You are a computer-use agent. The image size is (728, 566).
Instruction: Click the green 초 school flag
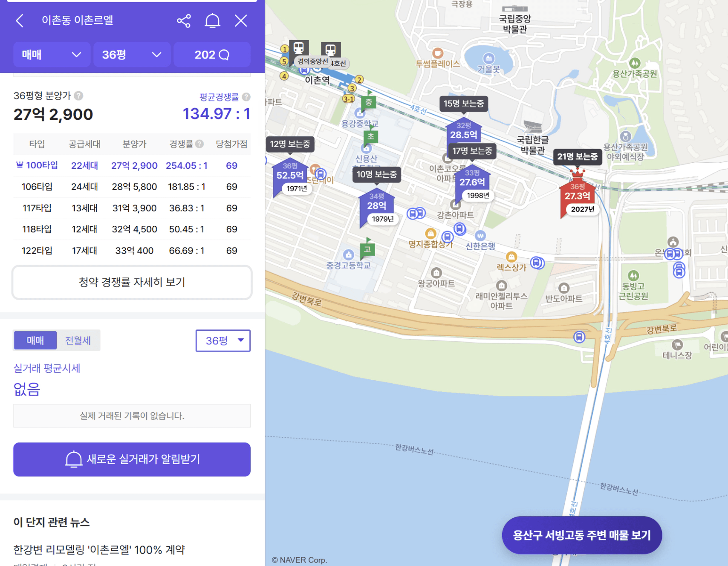[371, 136]
